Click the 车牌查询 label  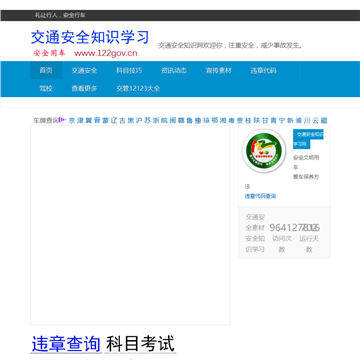pyautogui.click(x=45, y=120)
